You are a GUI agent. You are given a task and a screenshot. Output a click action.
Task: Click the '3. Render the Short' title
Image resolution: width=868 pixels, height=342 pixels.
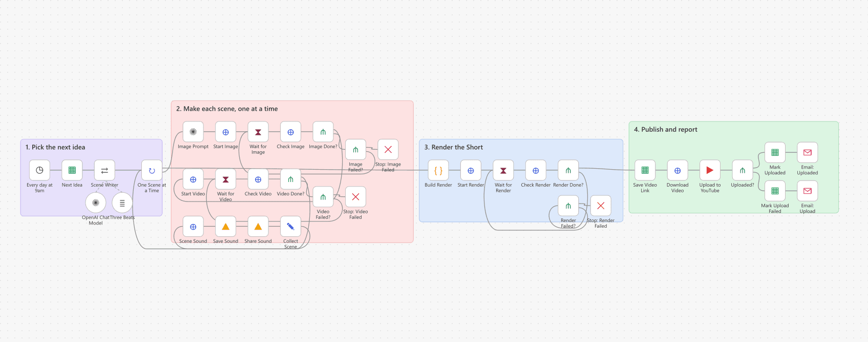pyautogui.click(x=454, y=147)
